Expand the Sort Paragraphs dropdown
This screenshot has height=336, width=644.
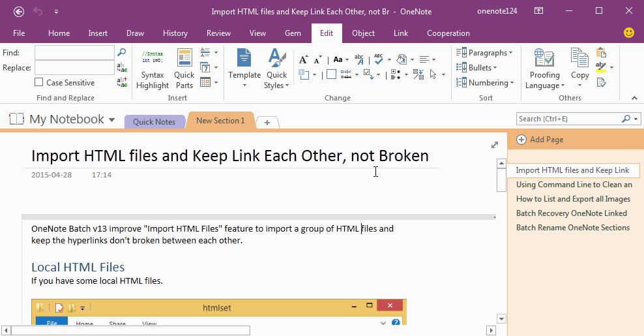click(485, 53)
